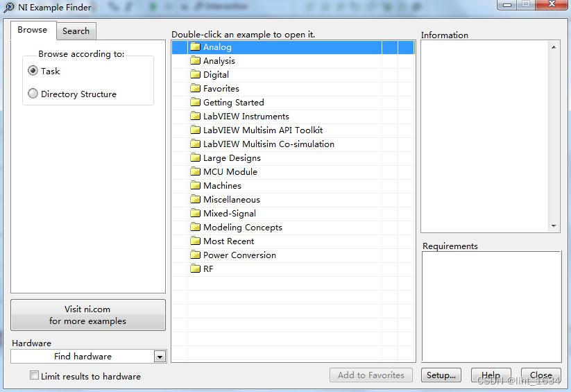The width and height of the screenshot is (571, 392).
Task: Enable Limit results to hardware checkbox
Action: (34, 375)
